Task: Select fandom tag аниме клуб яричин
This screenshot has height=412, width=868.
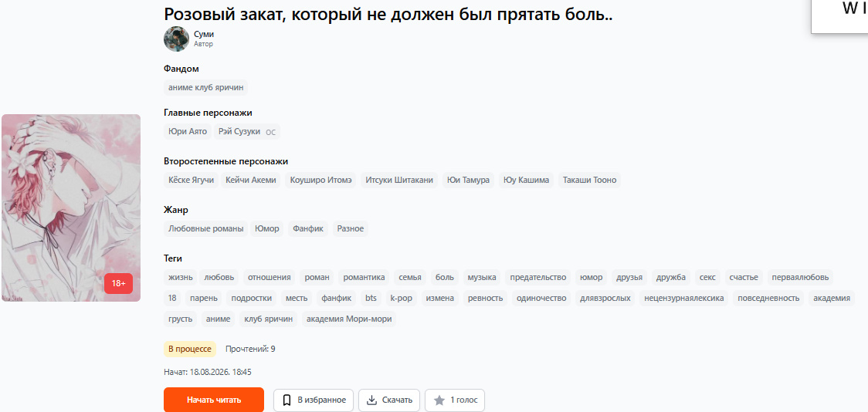Action: pos(206,87)
